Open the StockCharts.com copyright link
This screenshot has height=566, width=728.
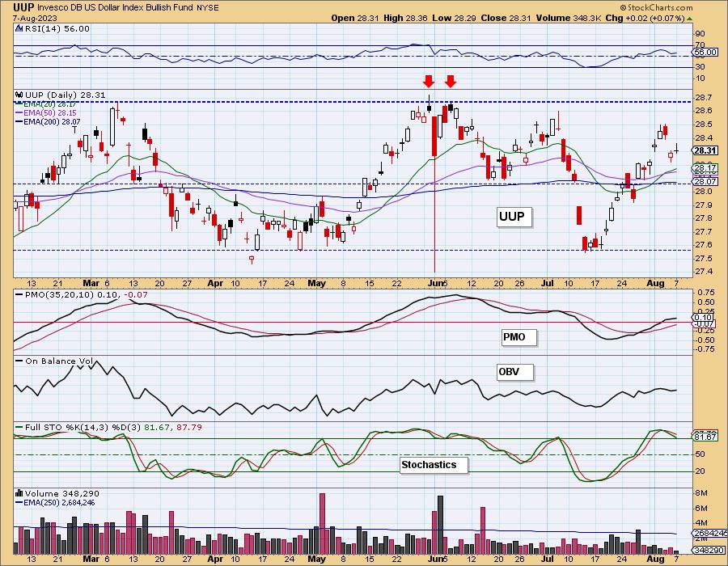coord(656,8)
